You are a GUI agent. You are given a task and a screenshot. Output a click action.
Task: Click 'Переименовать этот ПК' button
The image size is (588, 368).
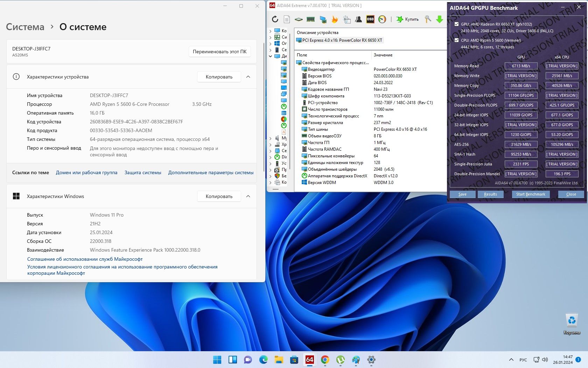coord(219,52)
